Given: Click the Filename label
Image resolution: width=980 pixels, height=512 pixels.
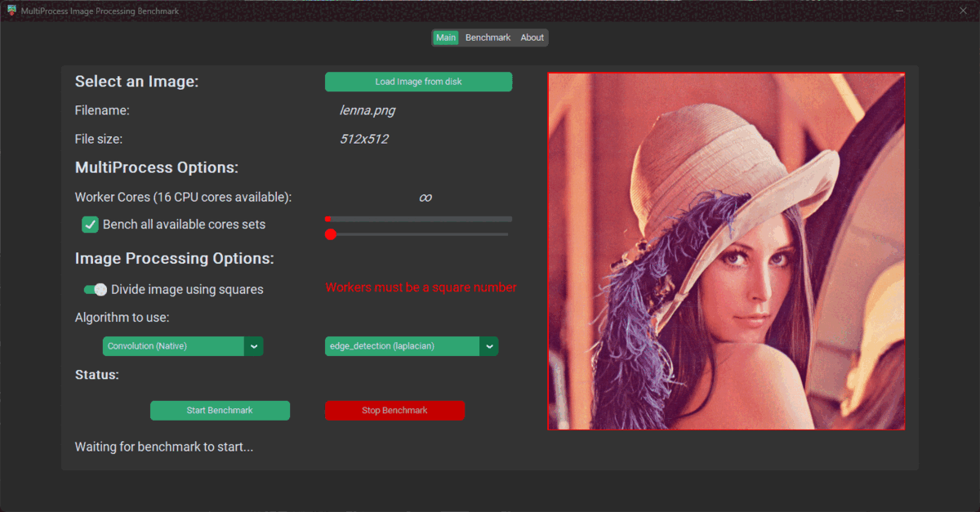Looking at the screenshot, I should click(x=102, y=110).
